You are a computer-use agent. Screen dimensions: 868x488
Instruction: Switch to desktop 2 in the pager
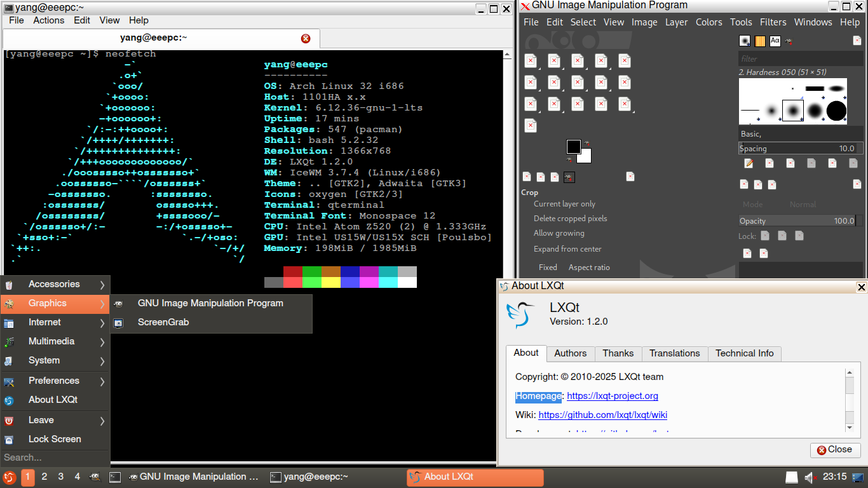click(x=44, y=477)
